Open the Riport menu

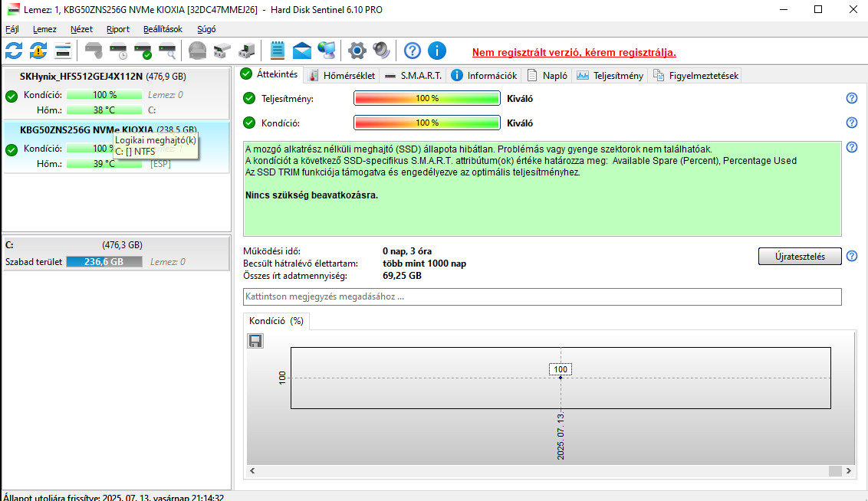click(x=118, y=29)
